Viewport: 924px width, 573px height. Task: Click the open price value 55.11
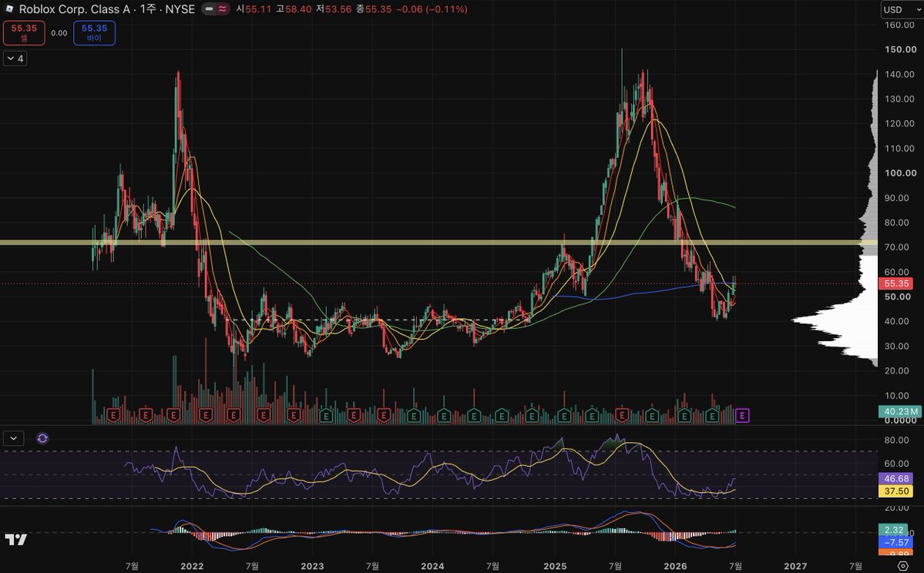click(x=259, y=8)
